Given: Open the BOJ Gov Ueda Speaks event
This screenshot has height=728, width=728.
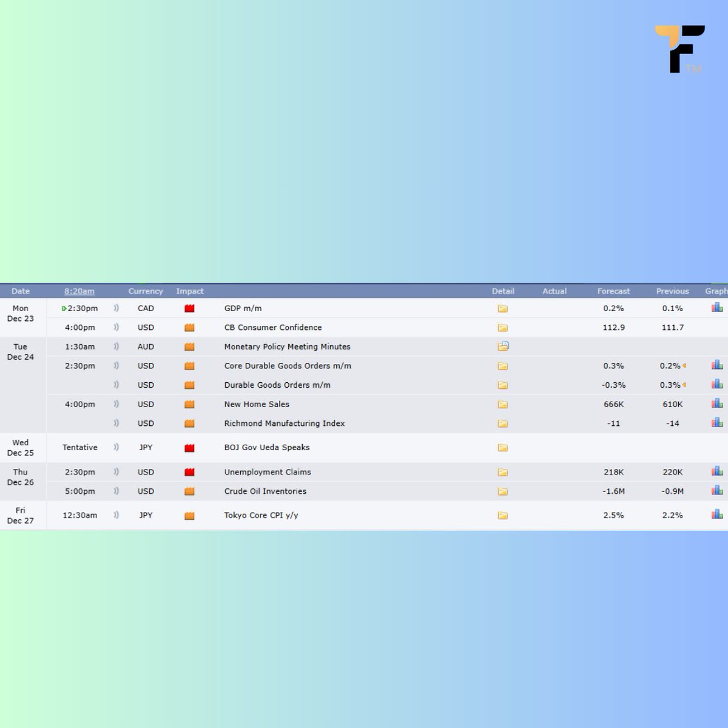Looking at the screenshot, I should (267, 448).
